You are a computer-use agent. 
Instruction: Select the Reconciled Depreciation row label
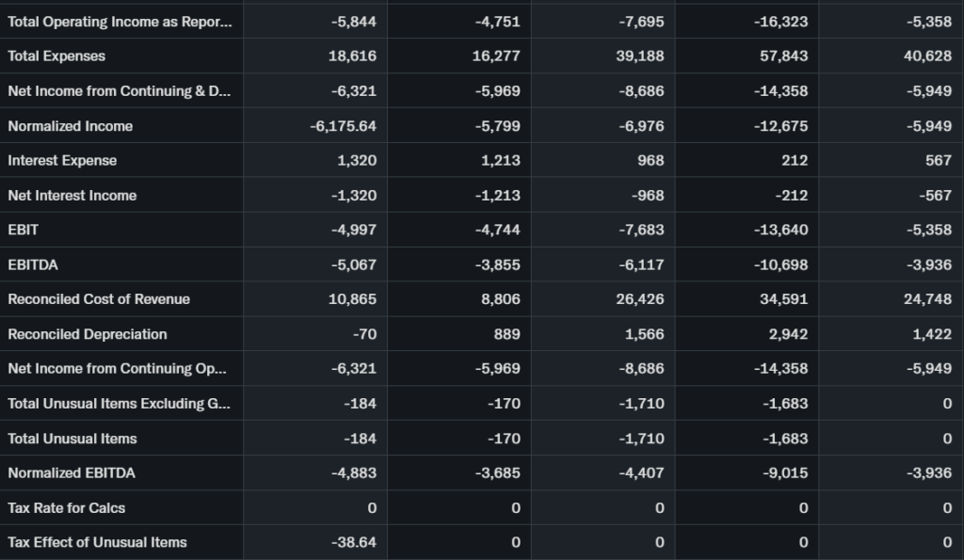pyautogui.click(x=88, y=334)
